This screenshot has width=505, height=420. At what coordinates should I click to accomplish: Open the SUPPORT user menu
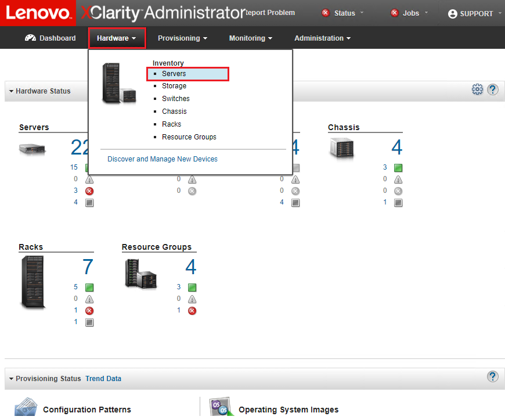(x=475, y=14)
